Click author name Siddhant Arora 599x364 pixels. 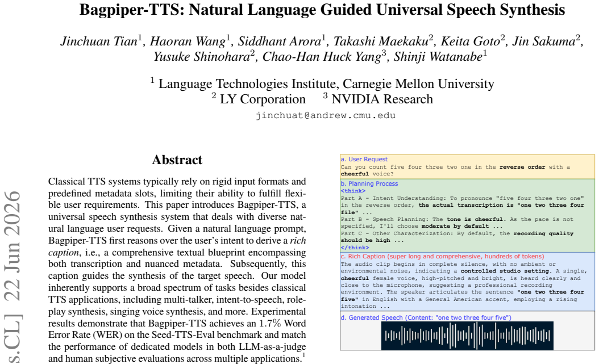(279, 41)
